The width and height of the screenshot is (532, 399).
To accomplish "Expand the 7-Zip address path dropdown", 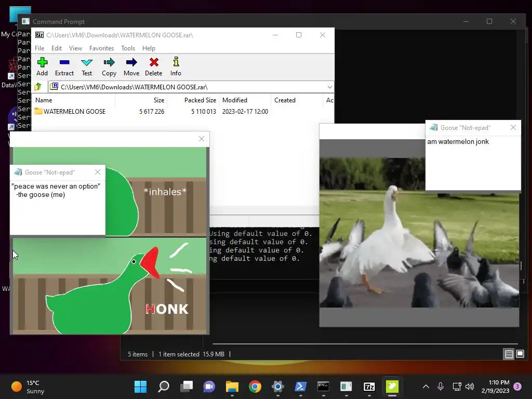I will pyautogui.click(x=329, y=87).
